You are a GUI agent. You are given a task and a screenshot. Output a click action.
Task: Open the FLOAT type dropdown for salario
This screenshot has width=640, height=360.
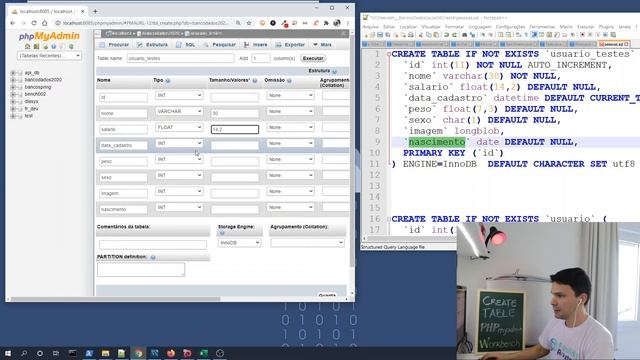tap(179, 127)
